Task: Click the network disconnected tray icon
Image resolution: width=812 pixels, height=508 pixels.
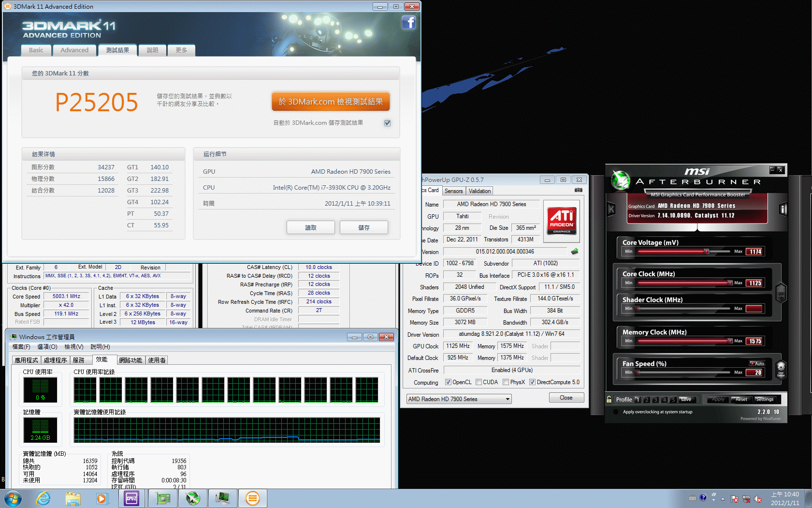Action: (746, 499)
